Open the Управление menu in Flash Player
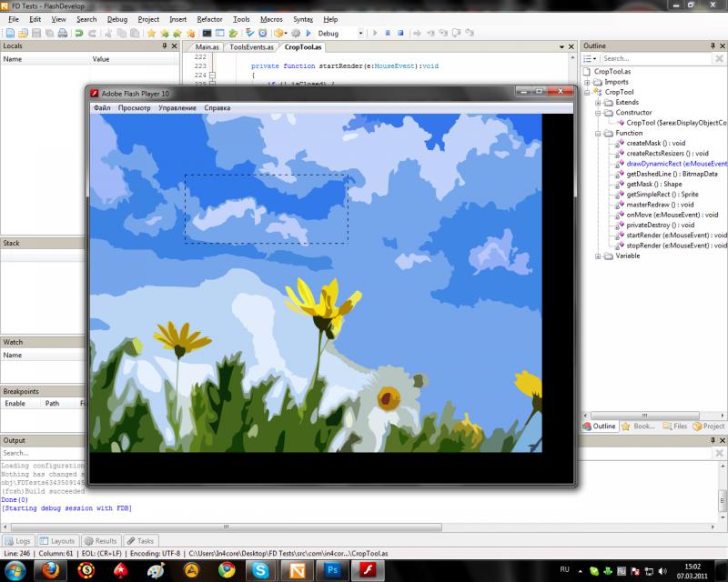Image resolution: width=728 pixels, height=582 pixels. [x=177, y=107]
